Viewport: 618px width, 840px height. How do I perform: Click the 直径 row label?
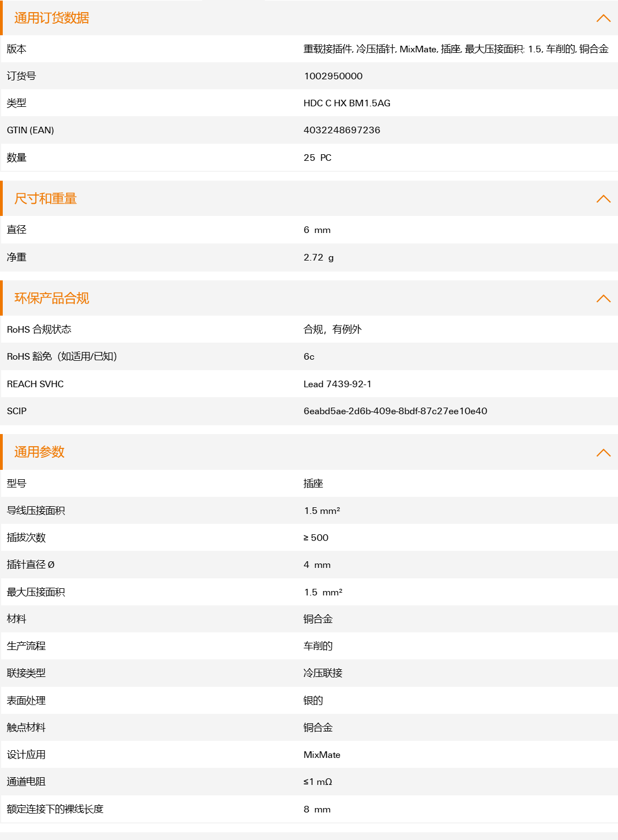pos(17,230)
